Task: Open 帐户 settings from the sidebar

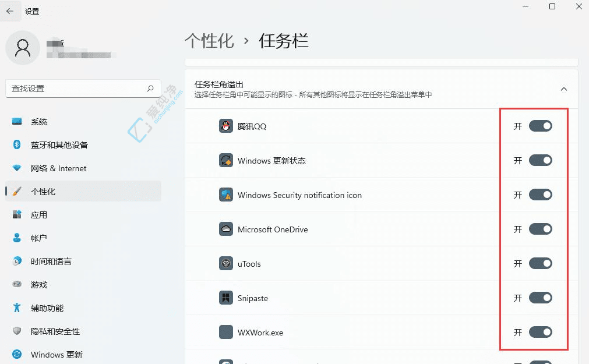Action: (x=39, y=238)
